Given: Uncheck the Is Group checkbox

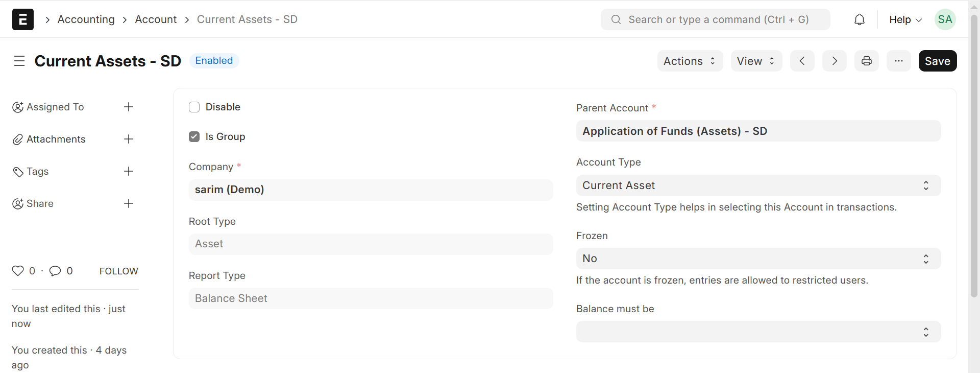Looking at the screenshot, I should (194, 136).
